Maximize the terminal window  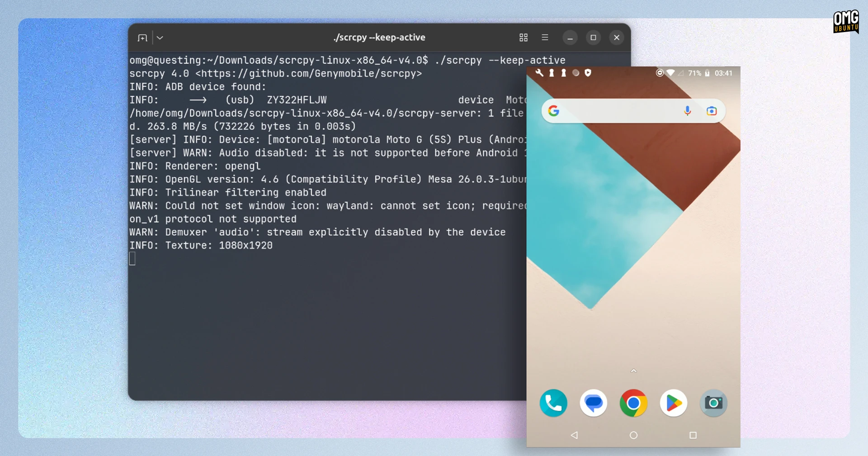point(593,38)
